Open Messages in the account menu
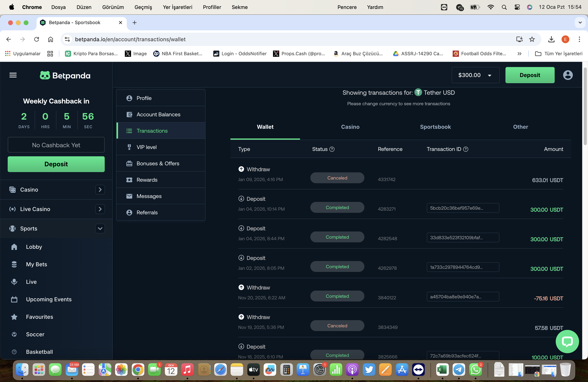 (x=161, y=196)
